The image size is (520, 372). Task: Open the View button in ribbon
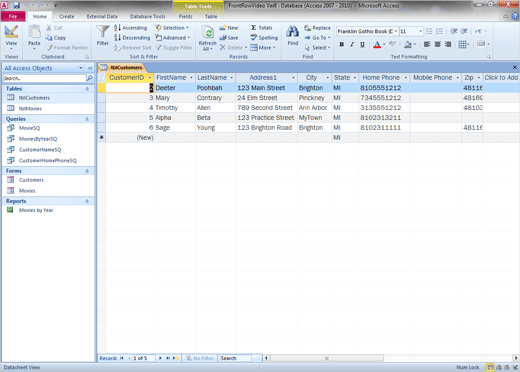11,37
